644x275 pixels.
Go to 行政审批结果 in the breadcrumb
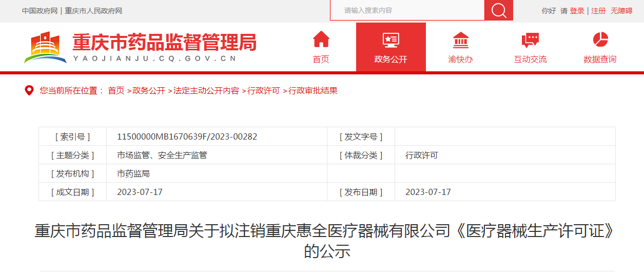pos(313,91)
